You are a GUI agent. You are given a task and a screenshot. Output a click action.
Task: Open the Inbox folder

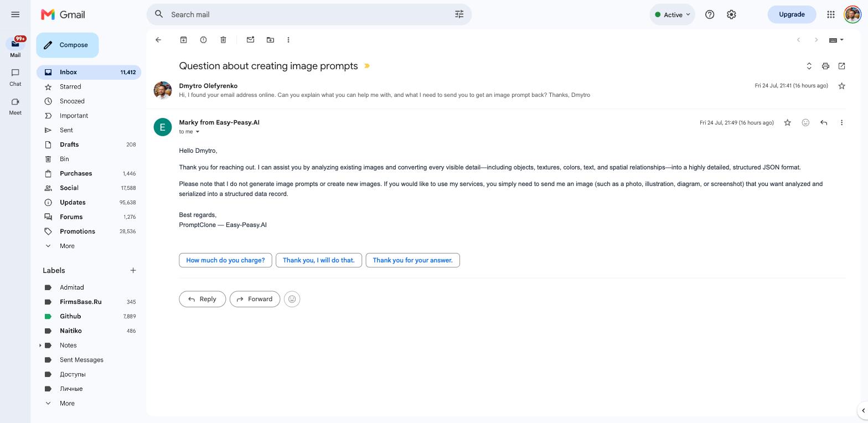89,72
